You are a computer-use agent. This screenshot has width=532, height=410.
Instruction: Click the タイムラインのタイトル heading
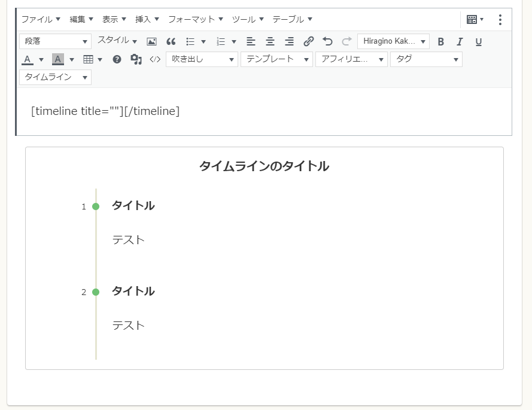[265, 166]
